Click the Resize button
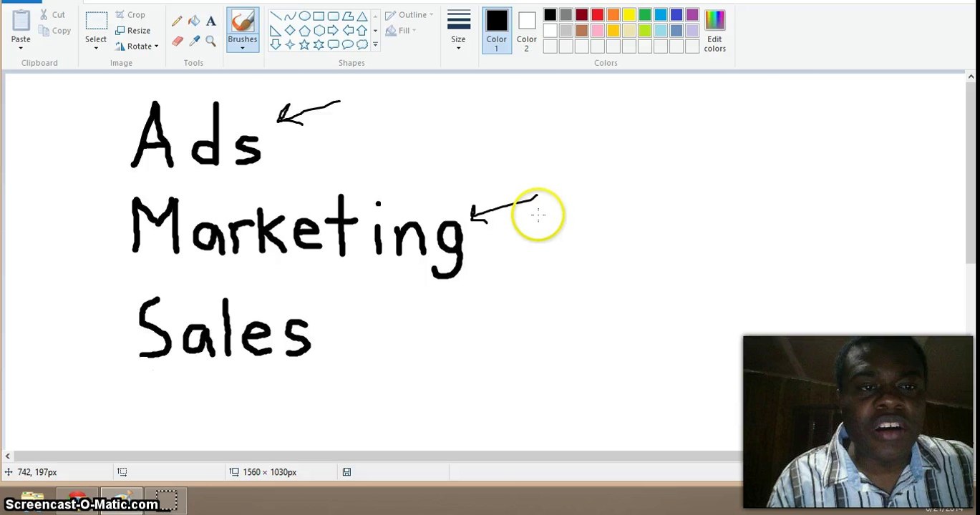 132,31
